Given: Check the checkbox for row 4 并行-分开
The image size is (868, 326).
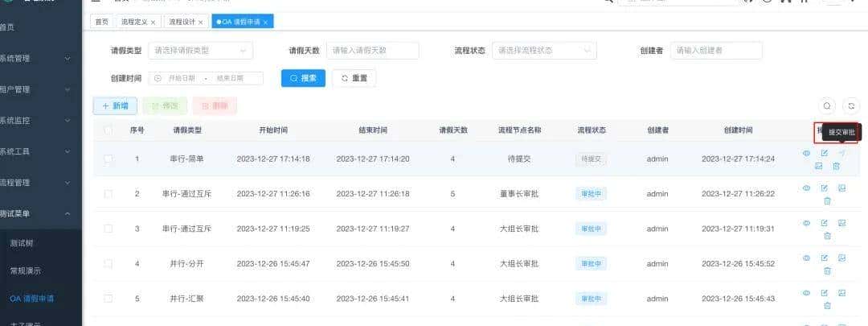Looking at the screenshot, I should click(x=108, y=263).
